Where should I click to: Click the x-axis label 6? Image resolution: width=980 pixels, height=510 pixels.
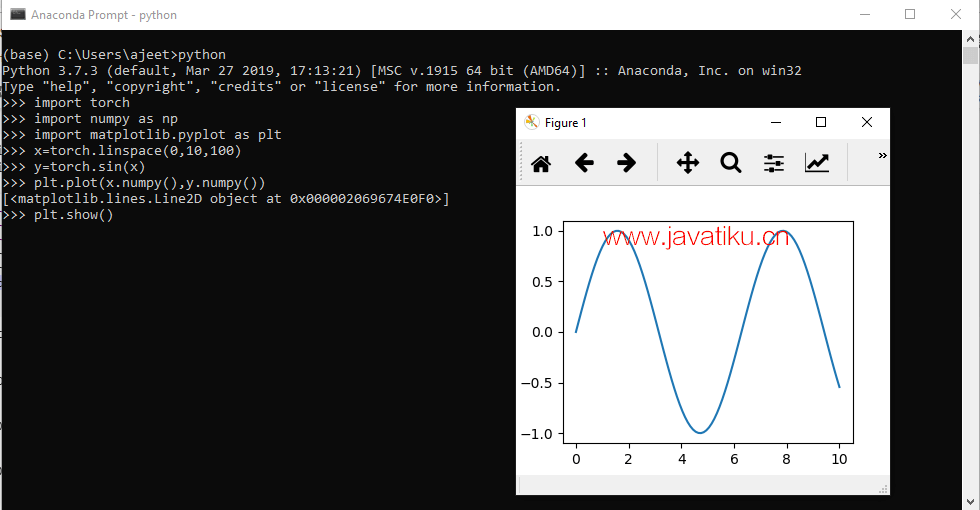tap(734, 459)
